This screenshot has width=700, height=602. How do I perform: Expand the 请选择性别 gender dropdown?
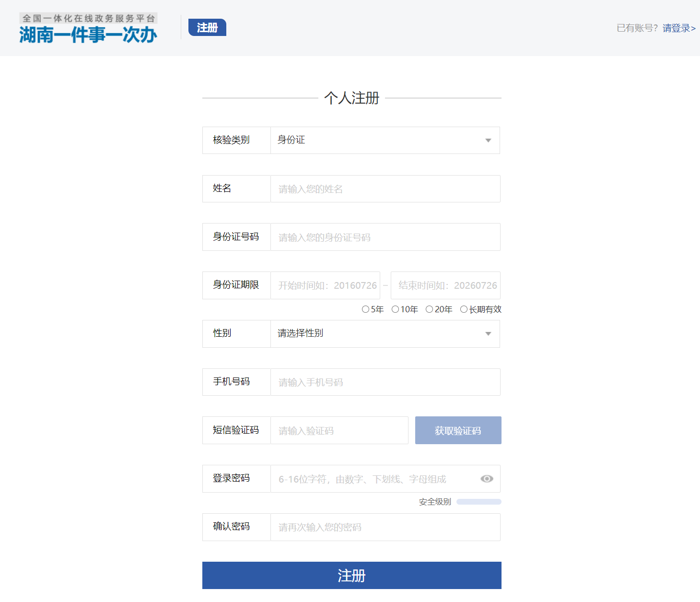pyautogui.click(x=379, y=334)
